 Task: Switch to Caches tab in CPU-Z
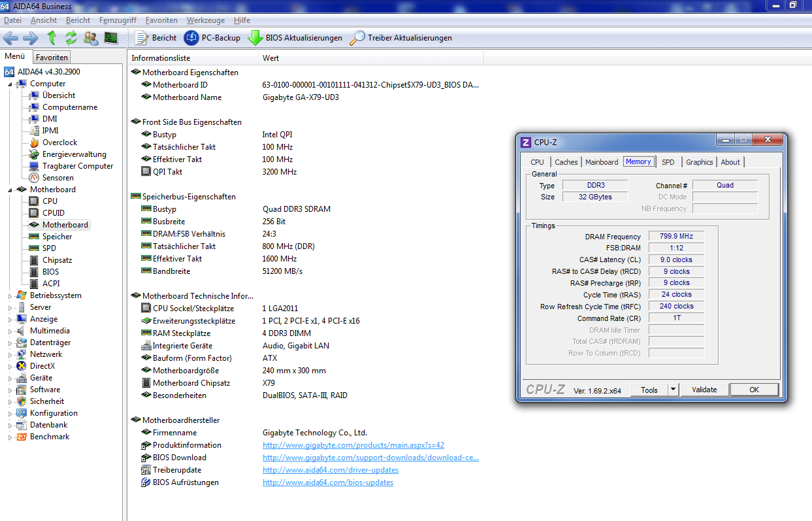[x=566, y=162]
